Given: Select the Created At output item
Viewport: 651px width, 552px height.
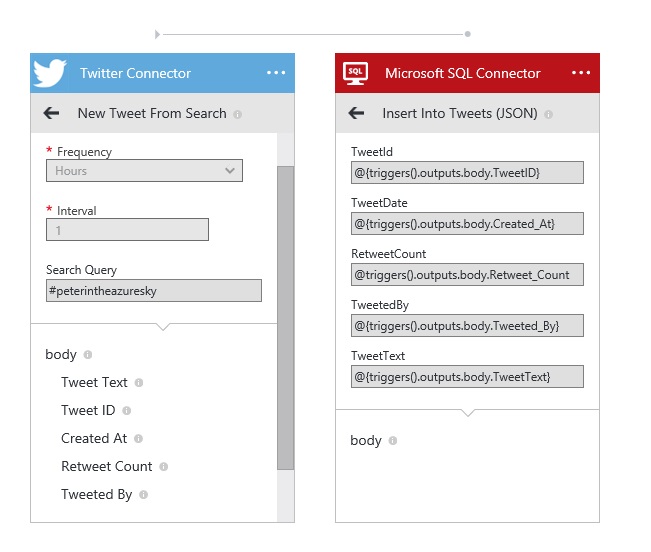Looking at the screenshot, I should [x=94, y=438].
